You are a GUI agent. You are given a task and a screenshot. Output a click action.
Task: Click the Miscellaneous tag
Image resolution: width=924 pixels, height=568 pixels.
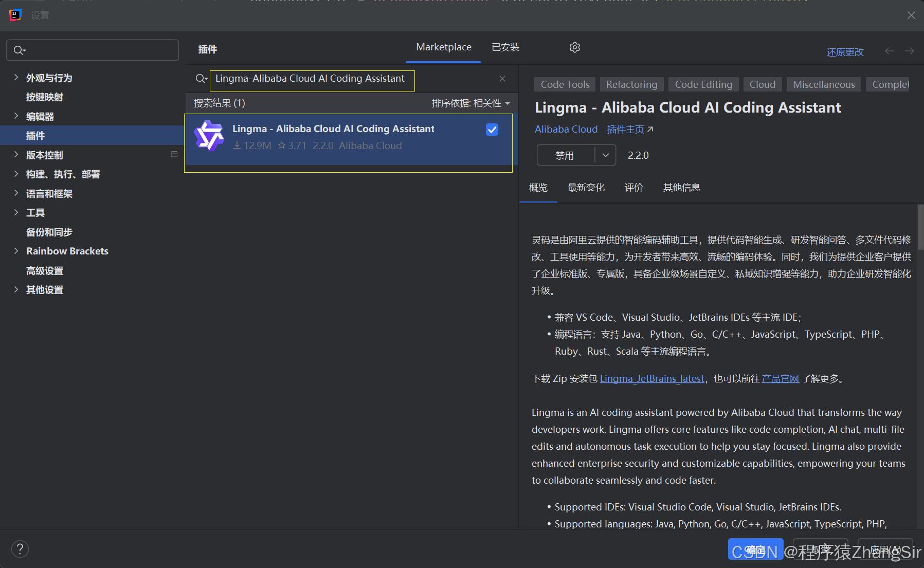coord(824,84)
